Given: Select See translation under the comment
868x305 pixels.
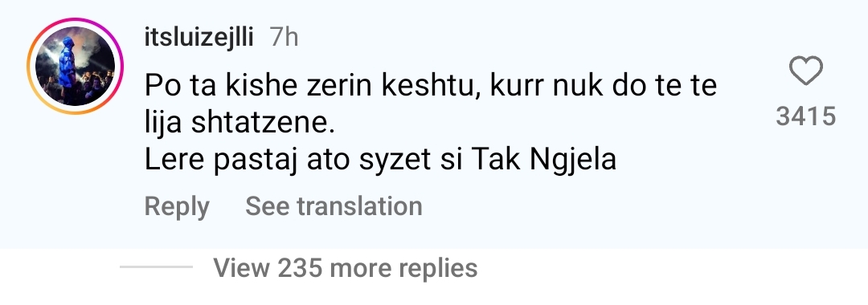Looking at the screenshot, I should pos(334,206).
